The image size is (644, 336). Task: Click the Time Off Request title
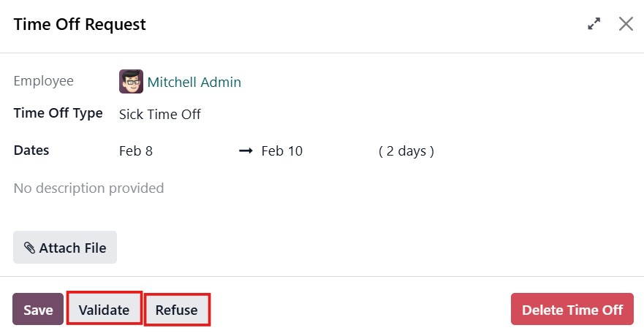click(80, 24)
